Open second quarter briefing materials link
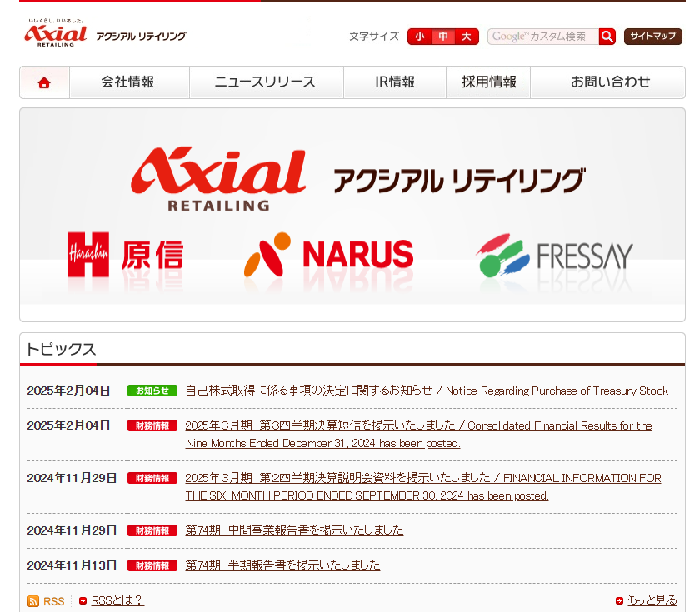This screenshot has height=612, width=700. [423, 486]
